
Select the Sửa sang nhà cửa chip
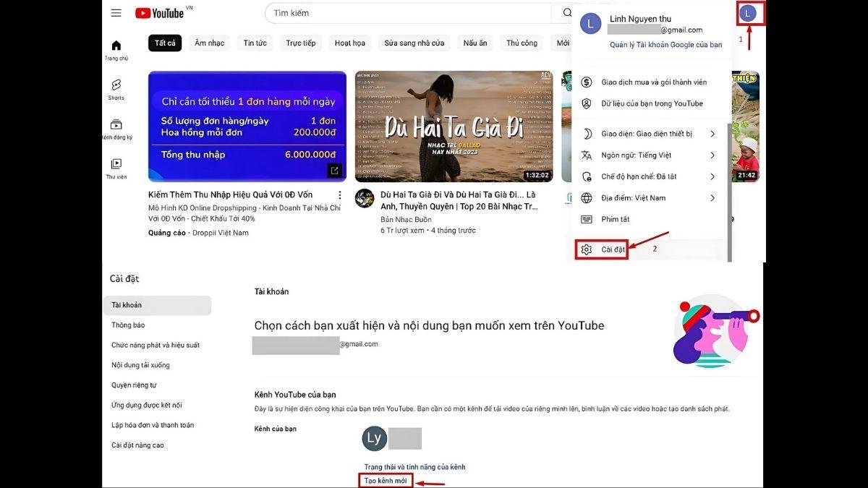(414, 43)
